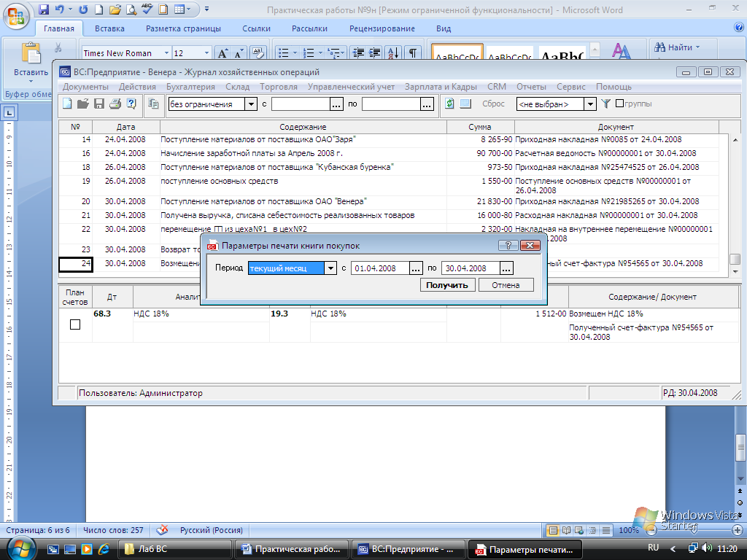Click the Word vertical scrollbar thumb
The image size is (747, 560).
pos(740,449)
